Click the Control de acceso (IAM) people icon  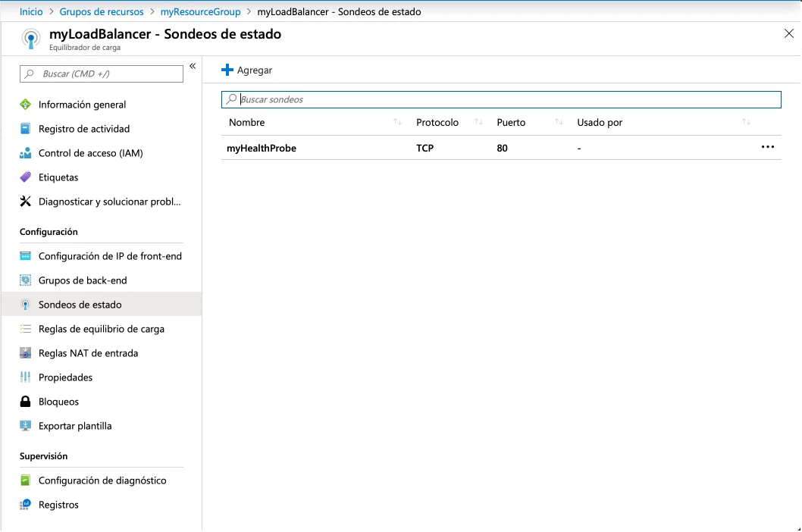click(x=25, y=153)
